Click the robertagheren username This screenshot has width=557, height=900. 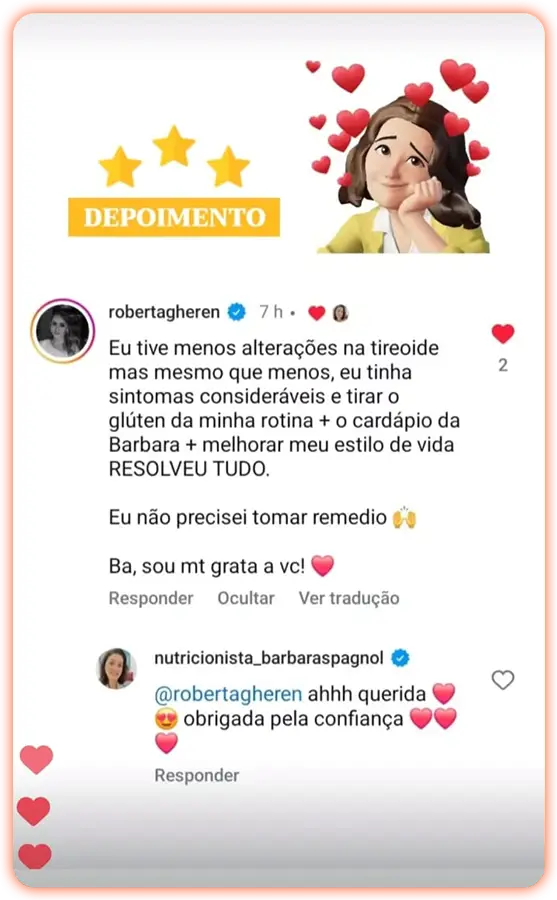(x=164, y=312)
